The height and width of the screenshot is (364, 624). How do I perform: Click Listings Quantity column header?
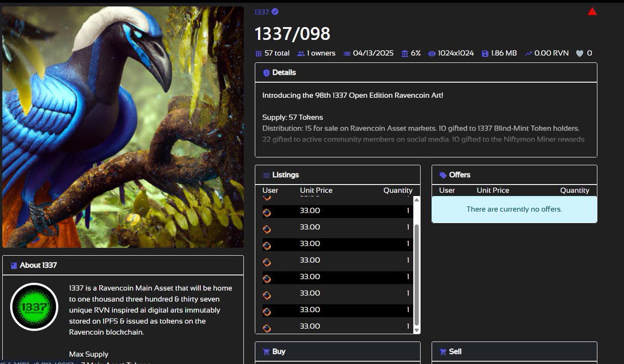coord(398,190)
